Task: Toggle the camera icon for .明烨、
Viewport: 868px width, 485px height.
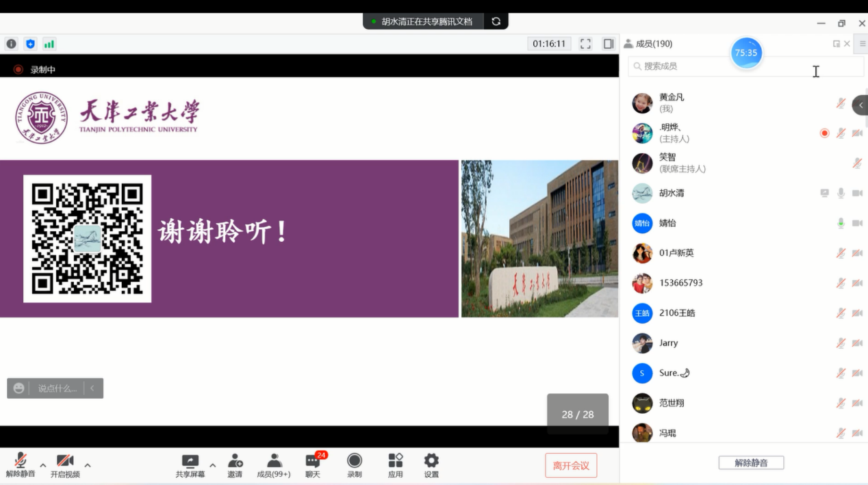Action: (857, 133)
